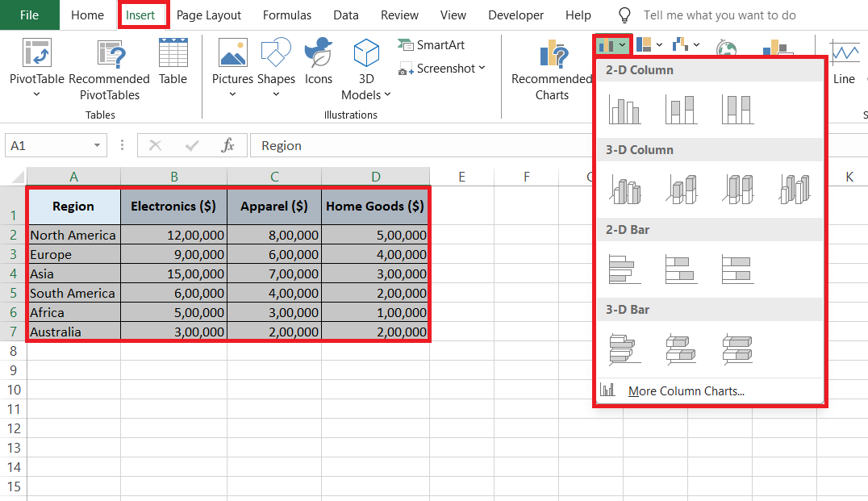
Task: Select 3-D Stacked Column chart
Action: (682, 190)
